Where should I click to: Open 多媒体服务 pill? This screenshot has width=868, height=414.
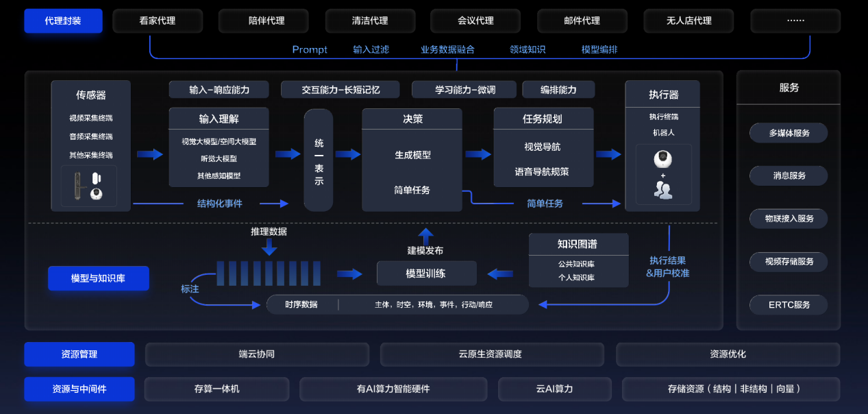pyautogui.click(x=789, y=133)
